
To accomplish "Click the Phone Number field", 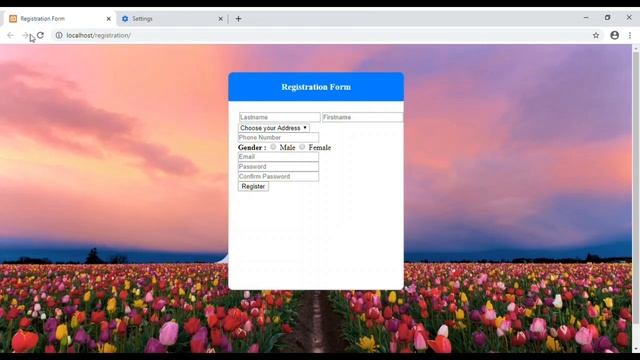I will (x=278, y=138).
